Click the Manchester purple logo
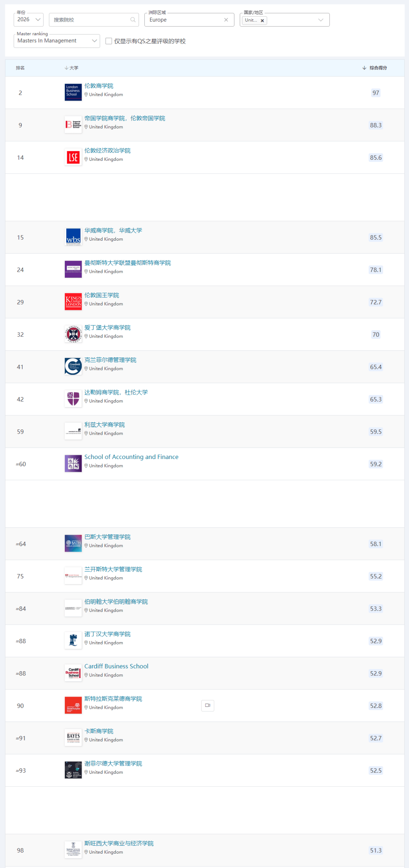 (73, 269)
